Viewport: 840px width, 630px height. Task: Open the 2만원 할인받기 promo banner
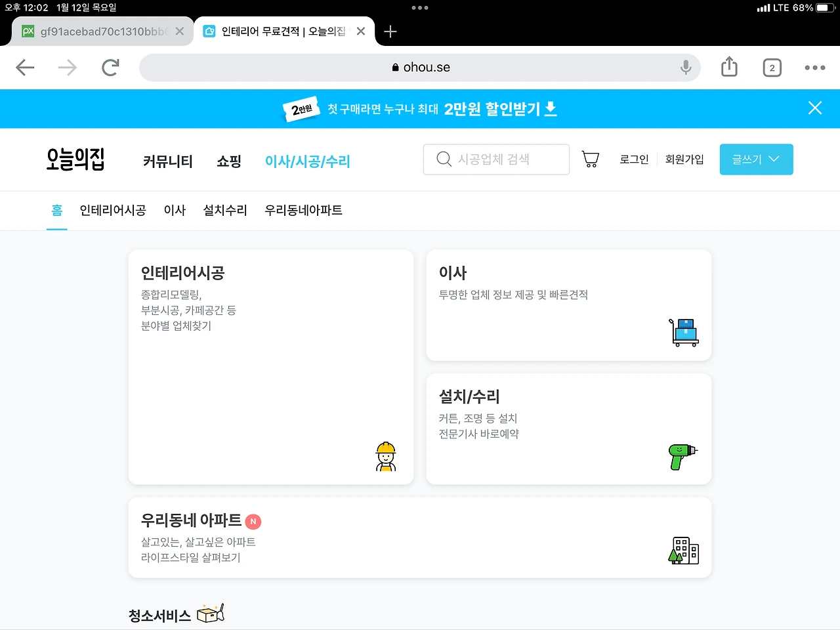coord(420,109)
